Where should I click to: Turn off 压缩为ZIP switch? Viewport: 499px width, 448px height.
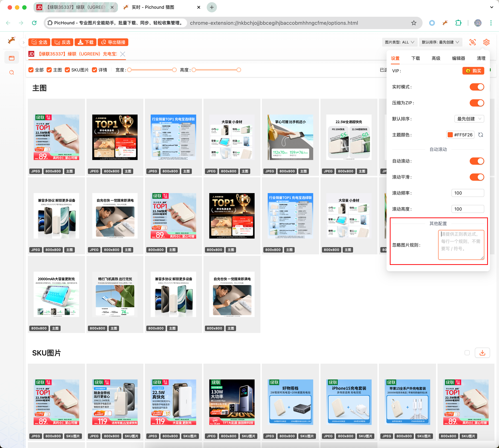[477, 103]
